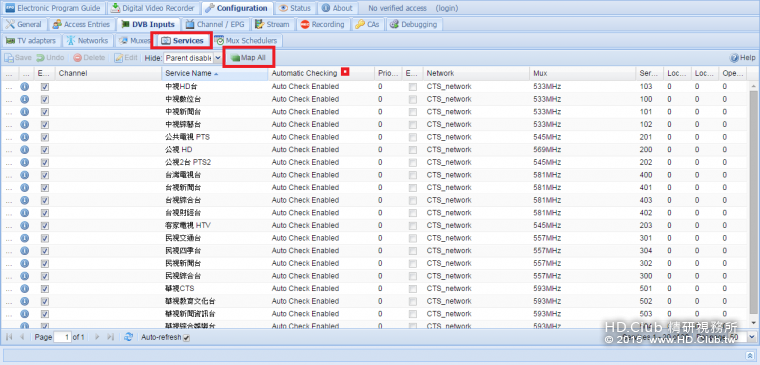Sort by Service Name column header
Screen dimensions: 760x365
(x=214, y=73)
